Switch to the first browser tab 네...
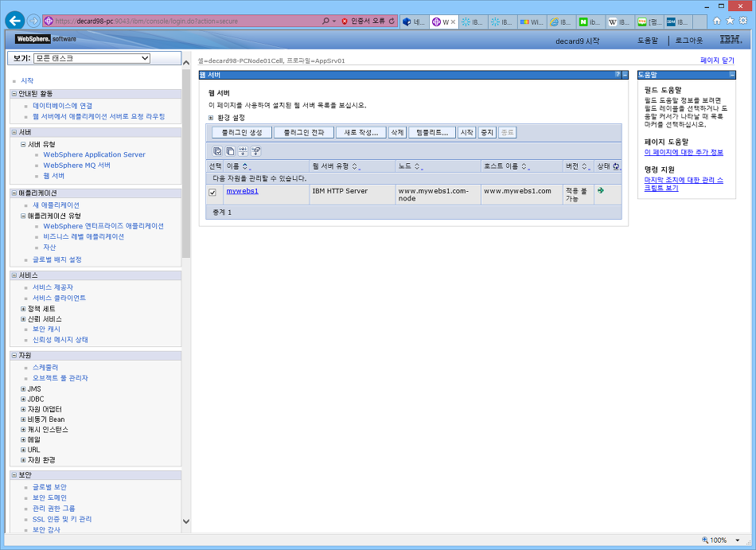The height and width of the screenshot is (550, 756). (x=414, y=21)
